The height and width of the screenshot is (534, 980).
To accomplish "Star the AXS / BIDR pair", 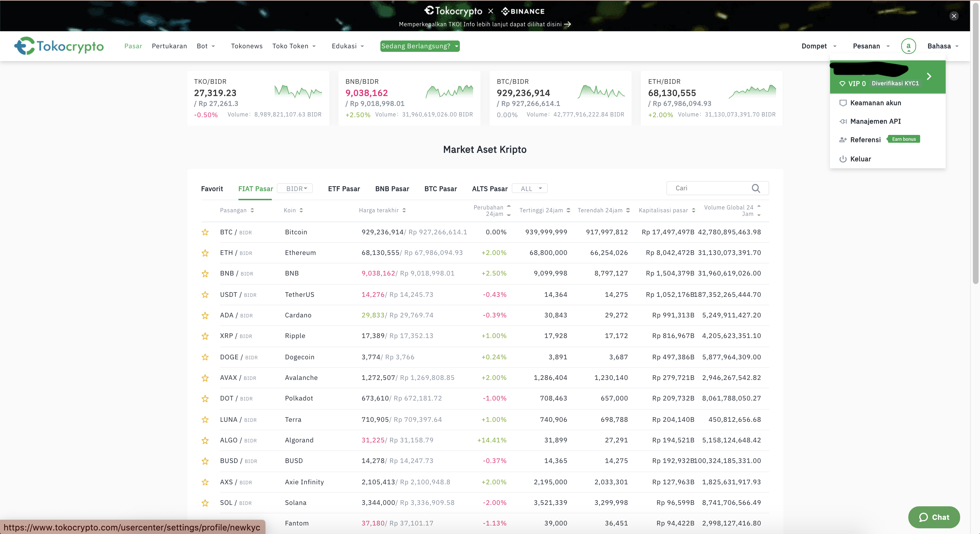I will pos(205,482).
